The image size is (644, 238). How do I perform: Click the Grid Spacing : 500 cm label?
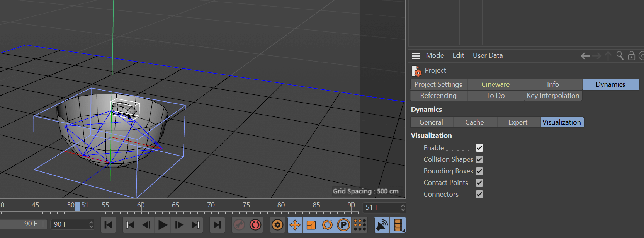[x=365, y=191]
